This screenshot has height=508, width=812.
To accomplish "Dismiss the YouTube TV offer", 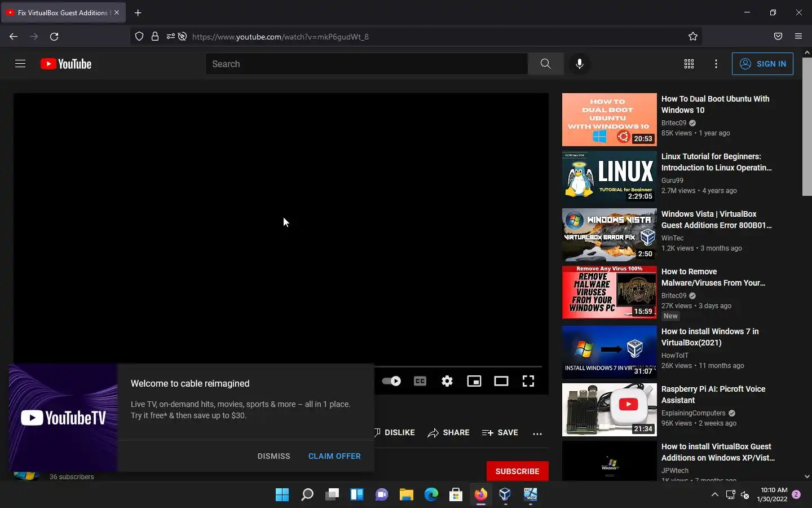I will [x=273, y=456].
